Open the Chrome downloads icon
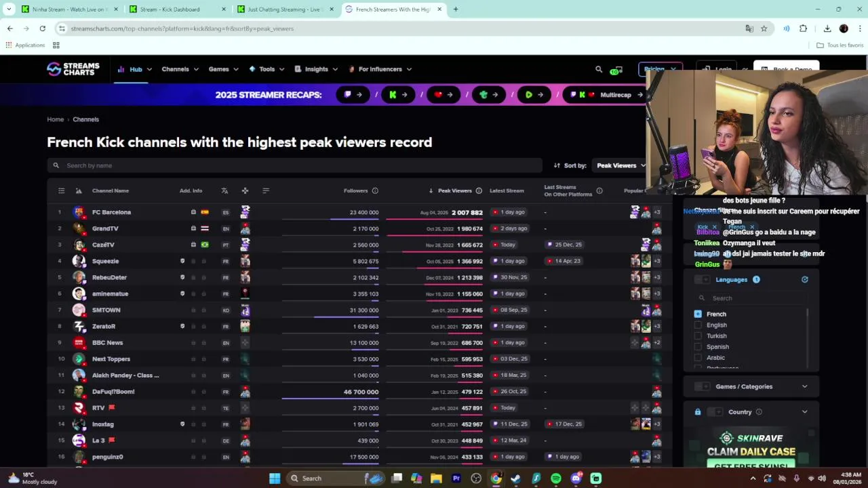 pyautogui.click(x=827, y=28)
